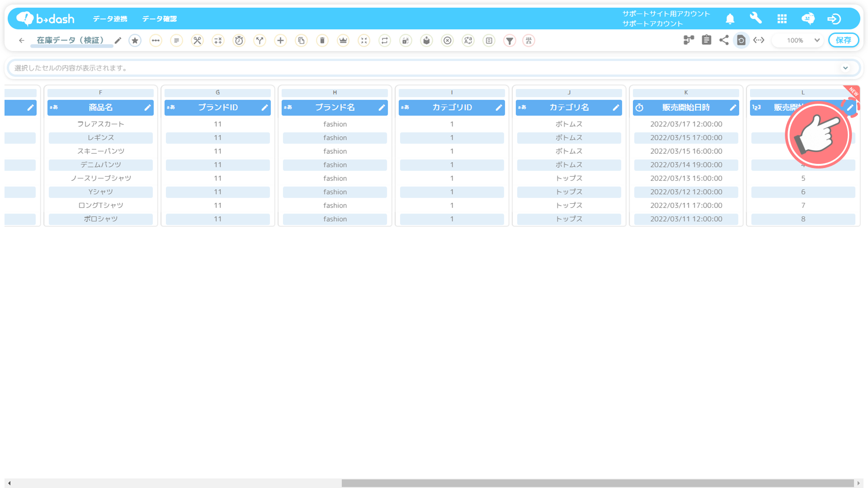Click the logout arrow icon
Viewport: 868px width, 488px height.
click(834, 19)
